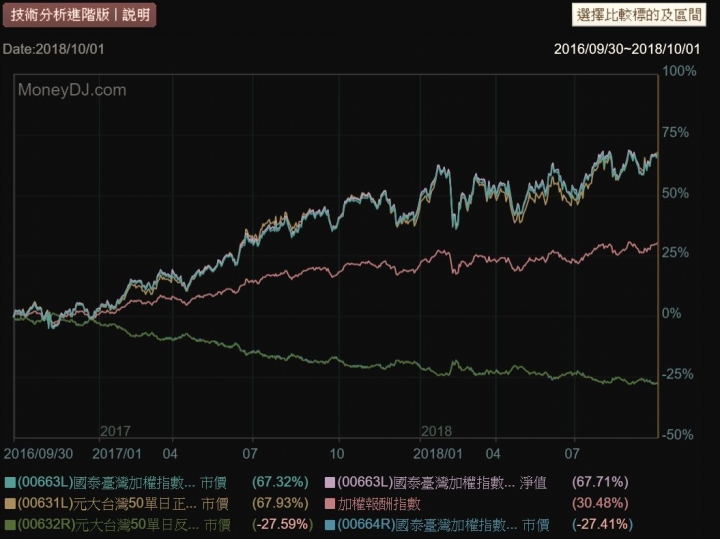Click blue swatch for 00664R 市價
The width and height of the screenshot is (720, 539).
tap(330, 525)
